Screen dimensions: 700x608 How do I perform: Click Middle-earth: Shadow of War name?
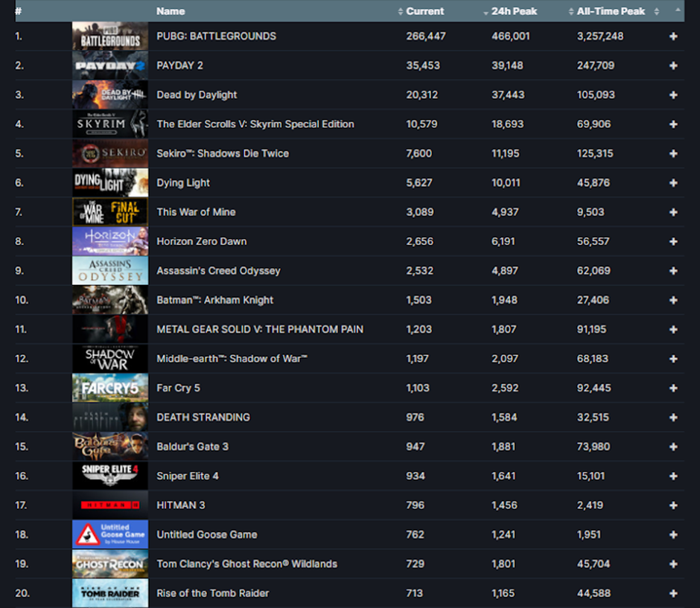pos(232,359)
